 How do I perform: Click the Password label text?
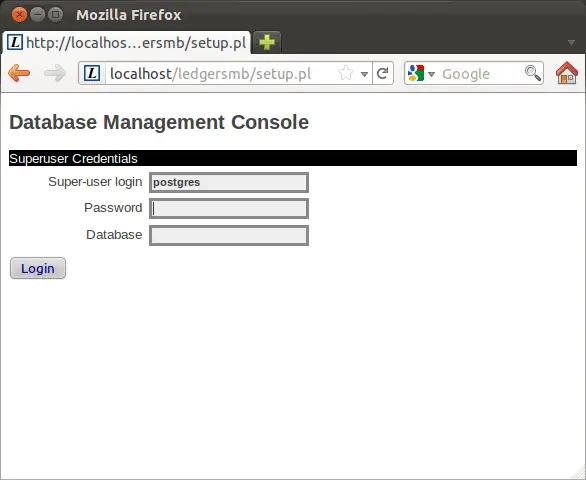(x=113, y=207)
